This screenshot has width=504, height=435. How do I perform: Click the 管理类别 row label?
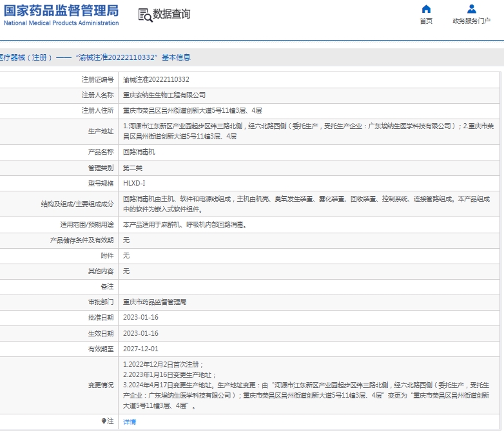click(x=101, y=168)
